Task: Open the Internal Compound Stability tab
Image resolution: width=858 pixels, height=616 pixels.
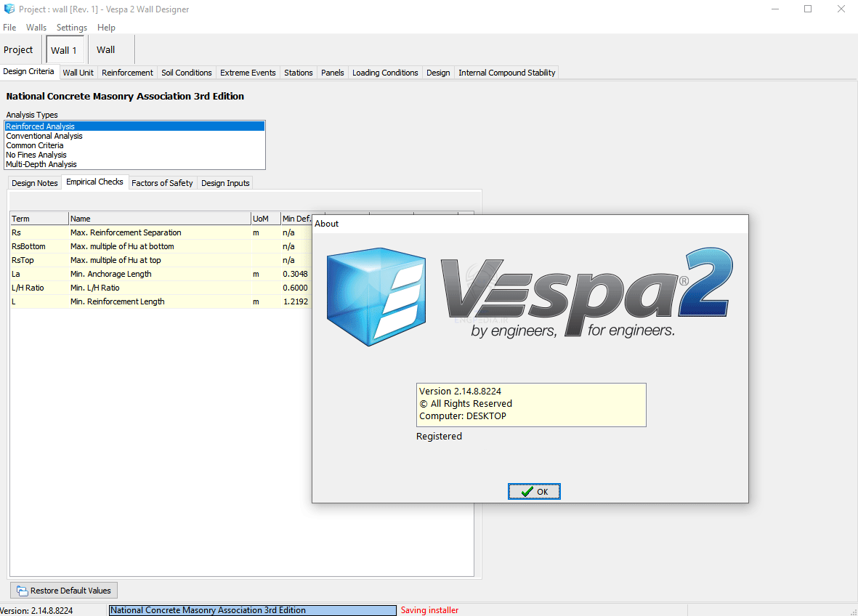Action: [x=506, y=73]
